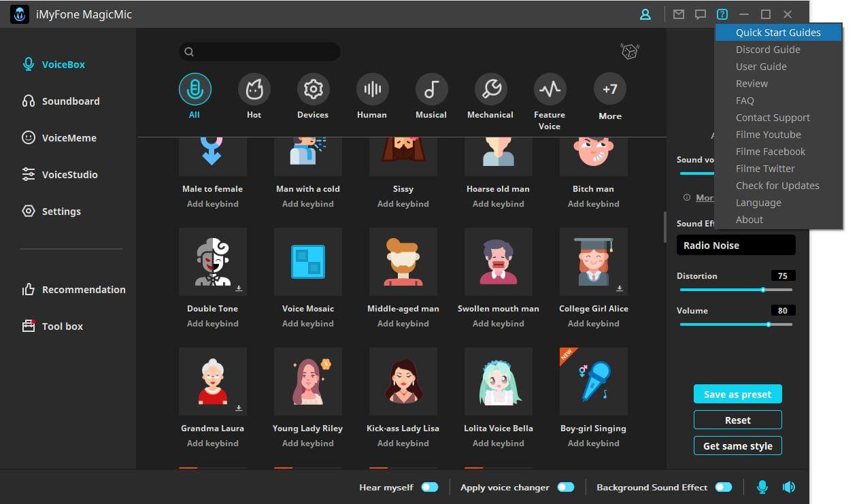Adjust the Distortion slider
Viewport: 859px width, 504px height.
[x=736, y=290]
